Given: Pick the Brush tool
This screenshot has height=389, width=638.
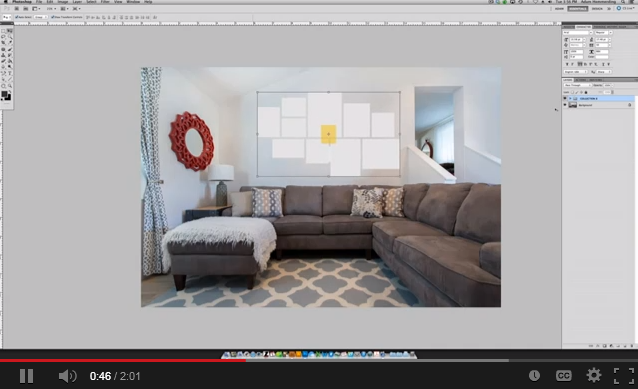Looking at the screenshot, I should 10,50.
